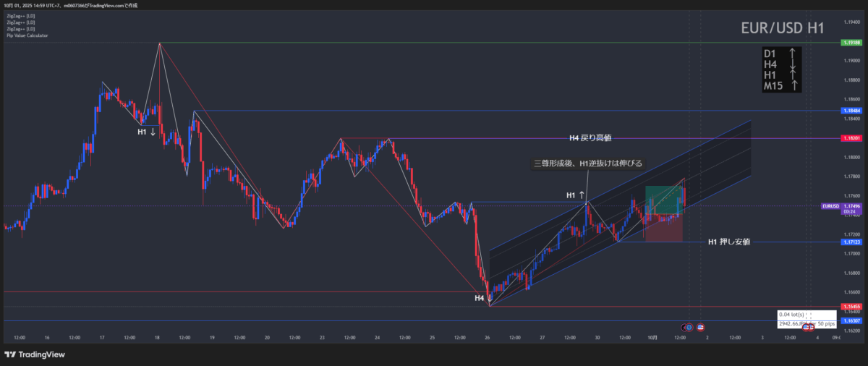
Task: Click the blue 1.17123 price label
Action: coord(851,242)
